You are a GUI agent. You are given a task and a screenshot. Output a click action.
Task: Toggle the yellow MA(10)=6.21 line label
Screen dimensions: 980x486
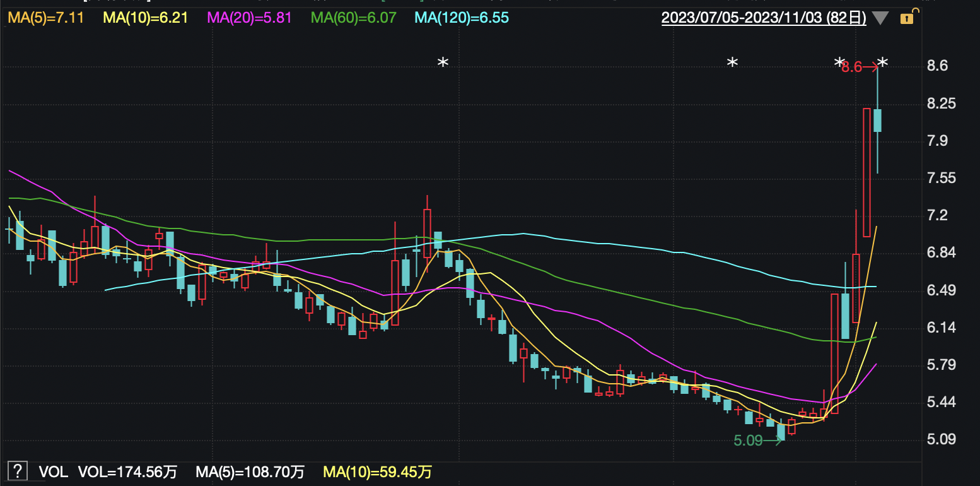coord(146,18)
